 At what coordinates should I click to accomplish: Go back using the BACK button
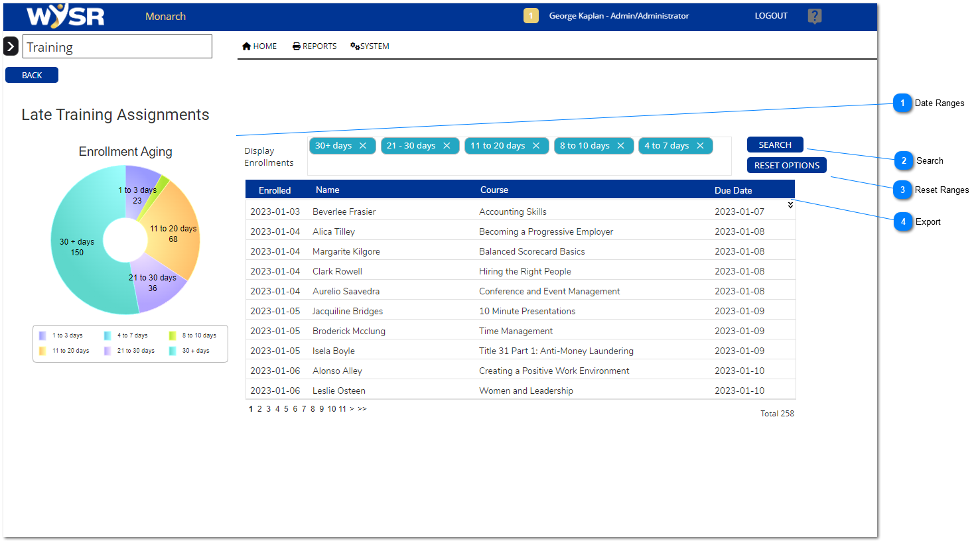(32, 75)
